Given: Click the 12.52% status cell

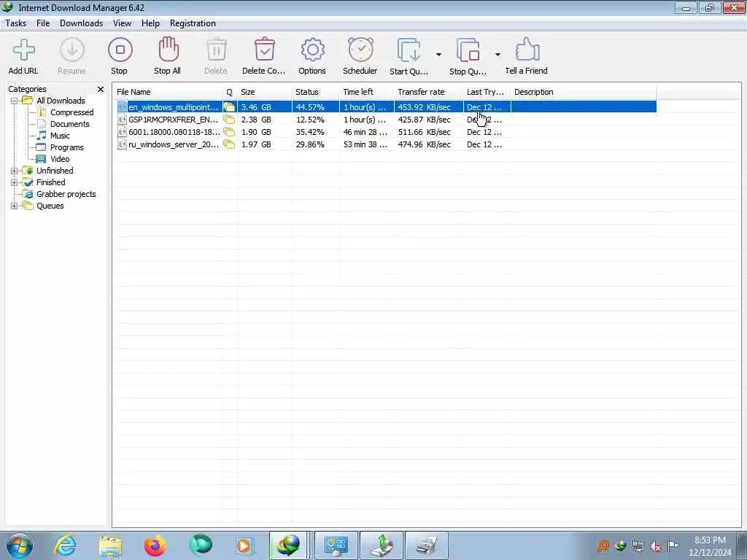Looking at the screenshot, I should pos(310,120).
